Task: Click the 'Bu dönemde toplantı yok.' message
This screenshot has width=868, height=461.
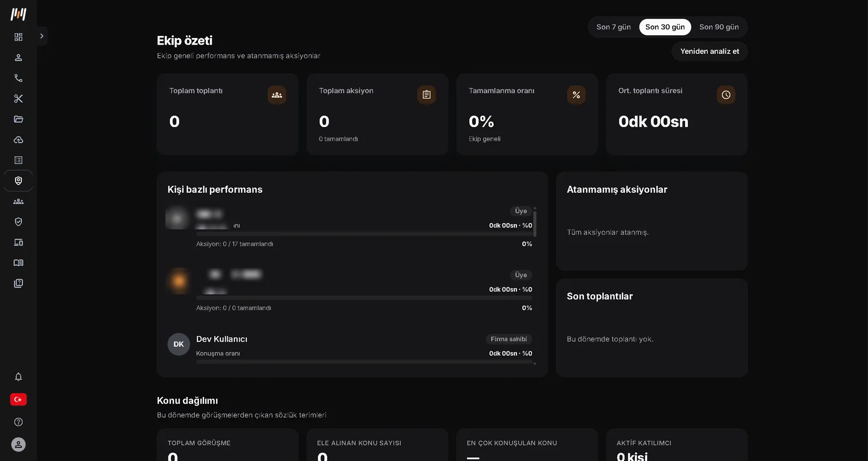Action: point(610,339)
